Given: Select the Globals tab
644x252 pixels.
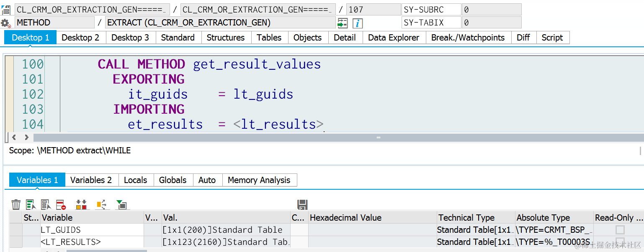Looking at the screenshot, I should tap(173, 180).
